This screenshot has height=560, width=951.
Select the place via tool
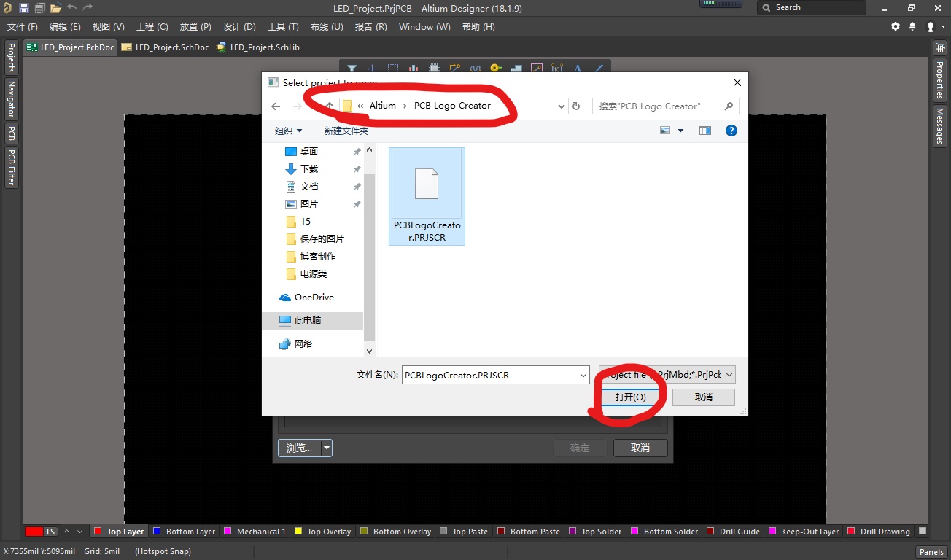pyautogui.click(x=495, y=69)
